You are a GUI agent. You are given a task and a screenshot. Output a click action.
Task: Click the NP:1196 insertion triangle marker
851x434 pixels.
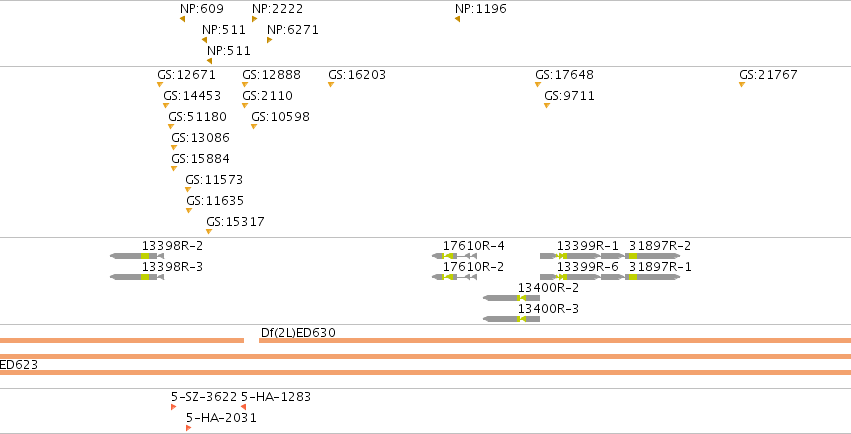458,19
